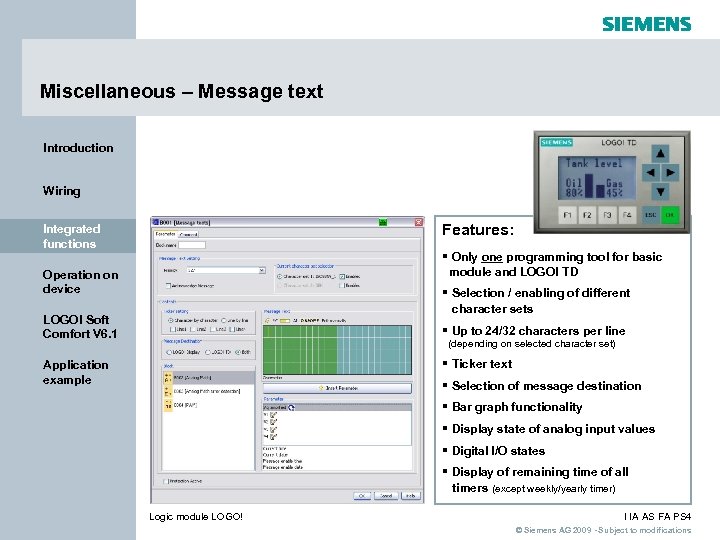Click the green icon in dialog title bar
The height and width of the screenshot is (540, 720).
click(383, 223)
